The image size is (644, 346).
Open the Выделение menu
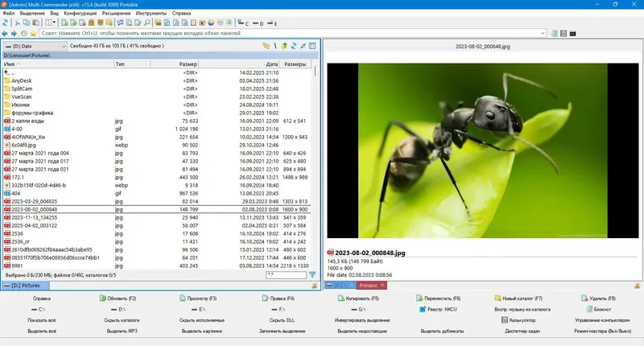pyautogui.click(x=32, y=13)
